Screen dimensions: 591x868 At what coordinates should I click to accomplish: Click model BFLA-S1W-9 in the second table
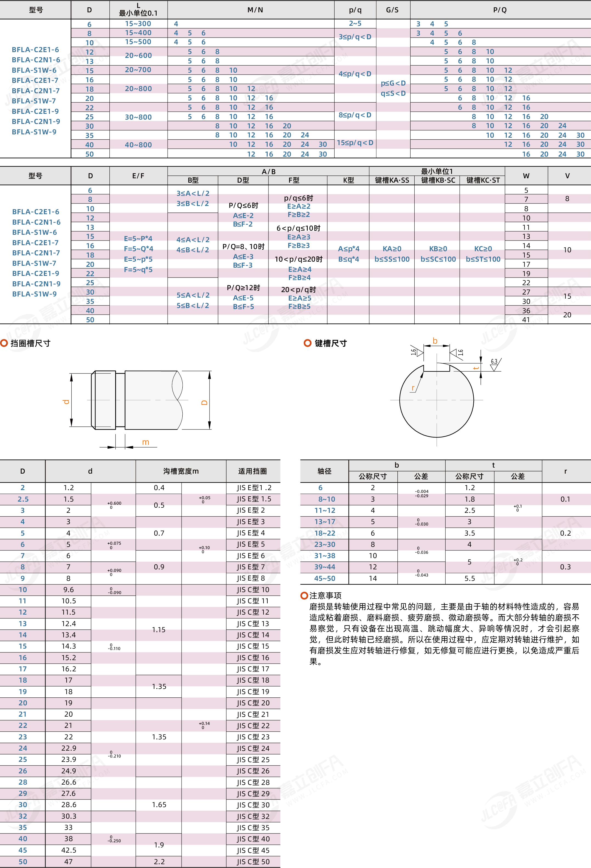tap(34, 294)
